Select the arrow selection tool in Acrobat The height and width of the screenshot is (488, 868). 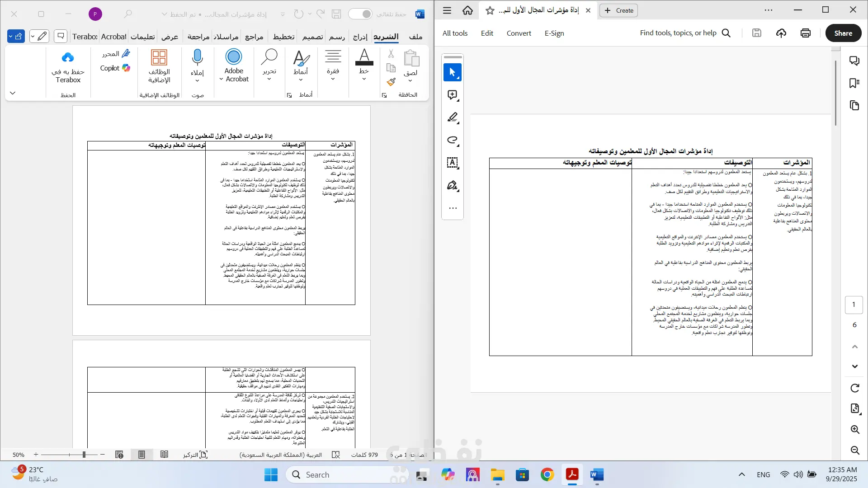(x=452, y=72)
